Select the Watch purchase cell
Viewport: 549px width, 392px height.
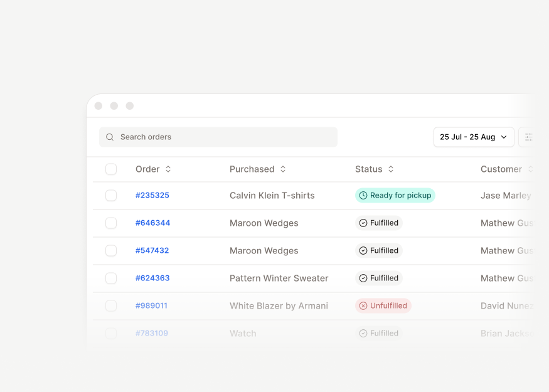(x=243, y=333)
